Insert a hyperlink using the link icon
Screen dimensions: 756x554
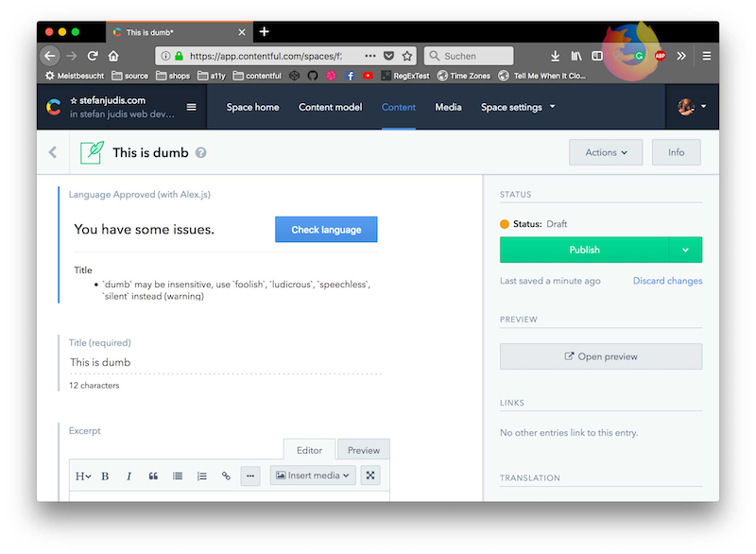tap(226, 476)
